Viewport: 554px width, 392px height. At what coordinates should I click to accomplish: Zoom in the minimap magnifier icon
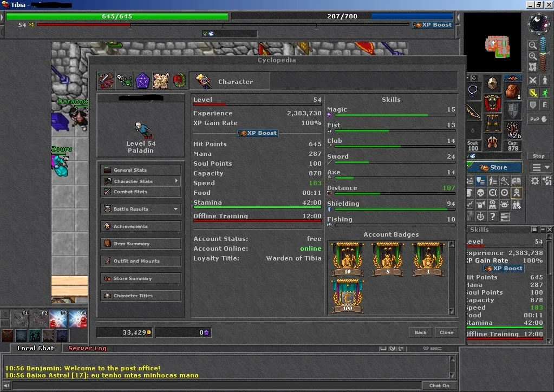click(x=532, y=56)
